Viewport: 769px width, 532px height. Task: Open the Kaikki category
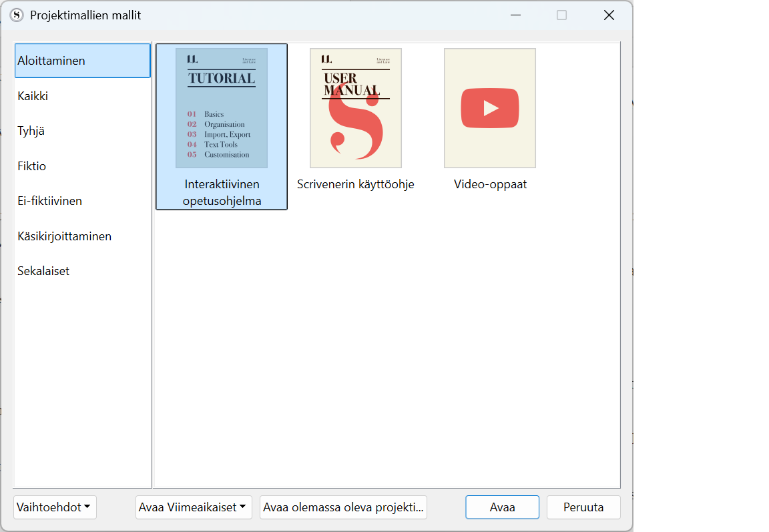82,96
